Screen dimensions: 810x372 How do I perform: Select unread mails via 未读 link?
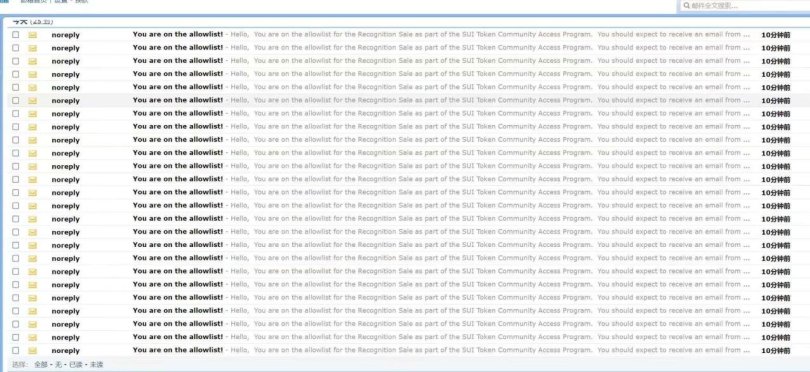click(97, 364)
